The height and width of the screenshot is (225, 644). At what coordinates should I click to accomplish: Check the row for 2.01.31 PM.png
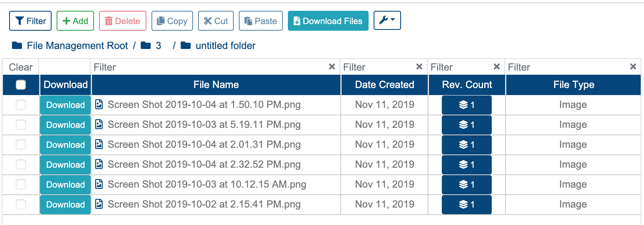point(21,145)
